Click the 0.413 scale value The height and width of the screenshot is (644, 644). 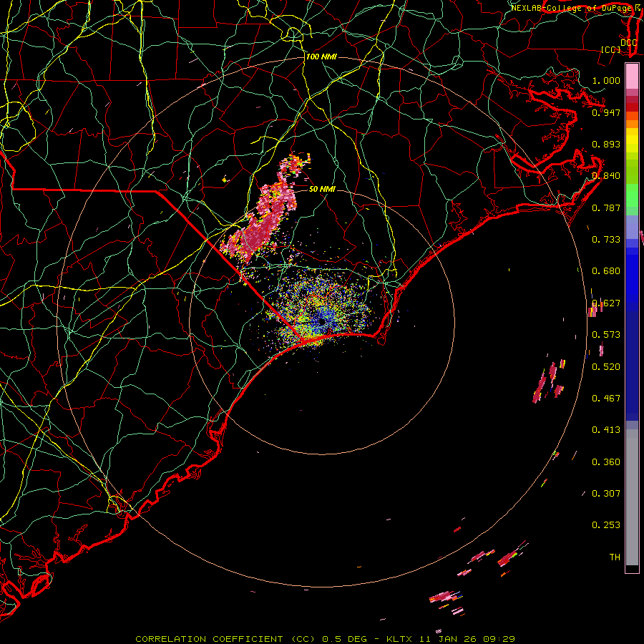606,430
